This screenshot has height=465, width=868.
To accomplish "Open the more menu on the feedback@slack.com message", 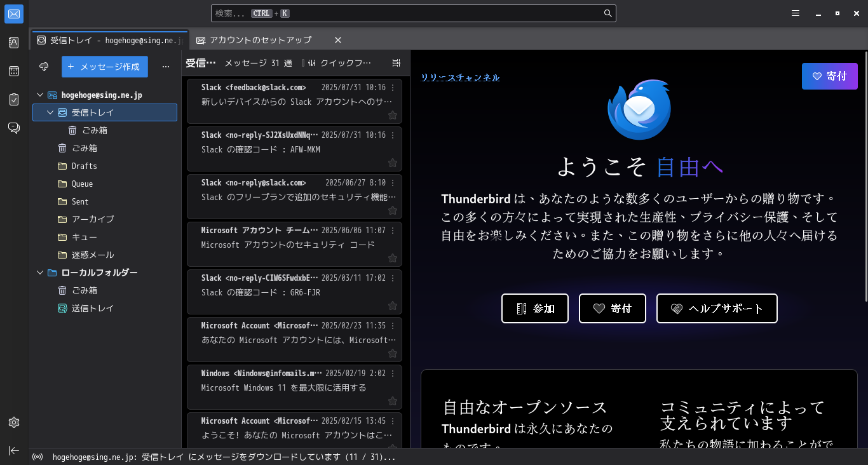I will coord(393,88).
